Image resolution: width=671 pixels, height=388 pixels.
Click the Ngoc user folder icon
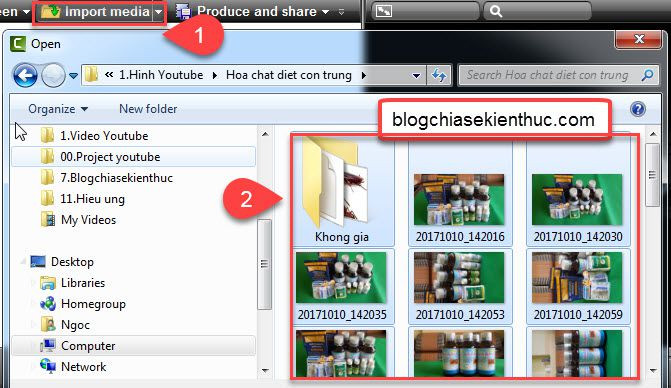coord(48,325)
